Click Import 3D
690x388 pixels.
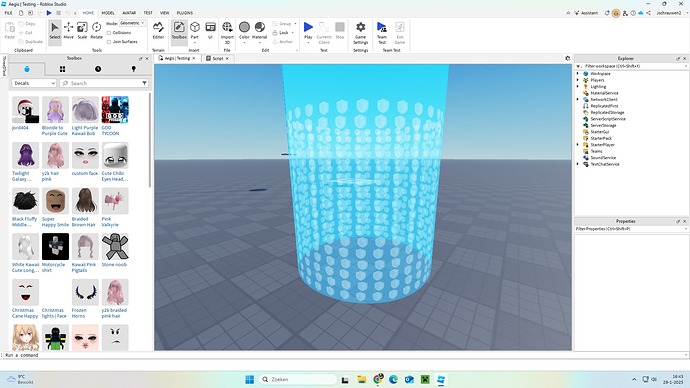[227, 33]
